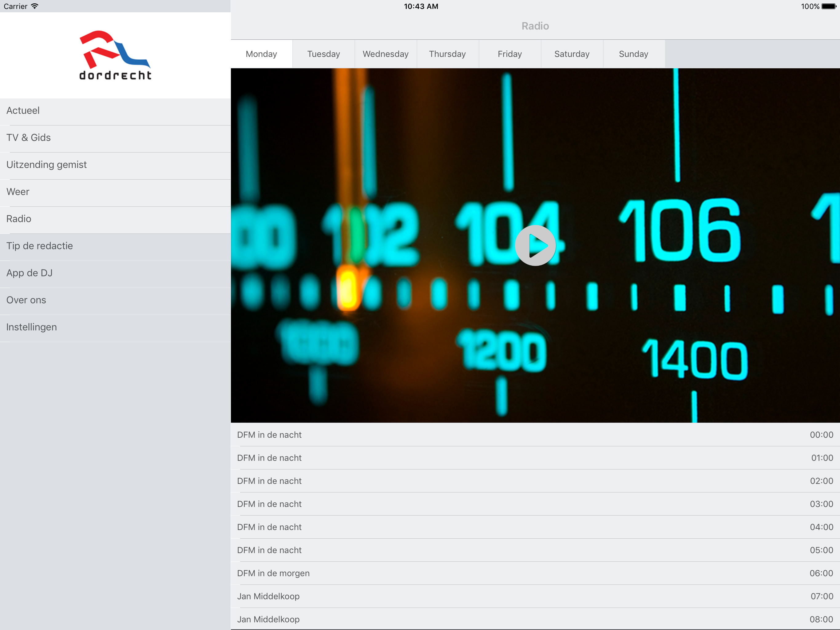Image resolution: width=840 pixels, height=630 pixels.
Task: Tap the Radio page title
Action: pyautogui.click(x=535, y=26)
